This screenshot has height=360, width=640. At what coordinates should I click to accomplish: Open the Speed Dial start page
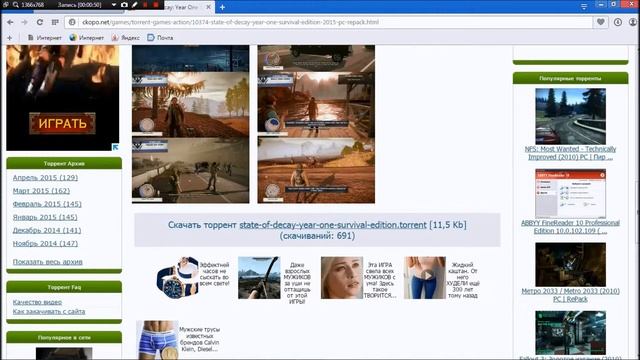pos(55,22)
